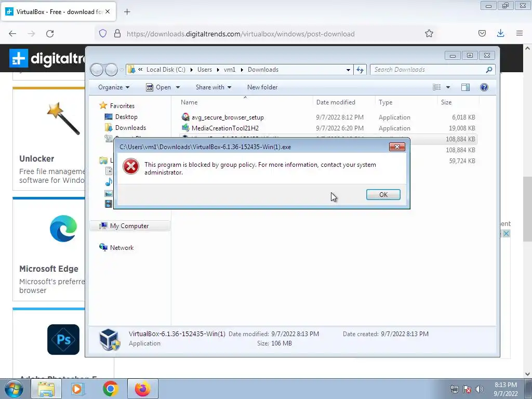Sort files by the Name column
The width and height of the screenshot is (532, 399).
tap(189, 102)
